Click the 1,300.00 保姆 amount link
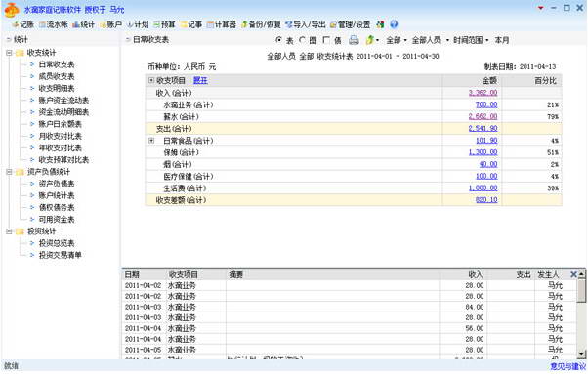This screenshot has width=588, height=374. (483, 152)
